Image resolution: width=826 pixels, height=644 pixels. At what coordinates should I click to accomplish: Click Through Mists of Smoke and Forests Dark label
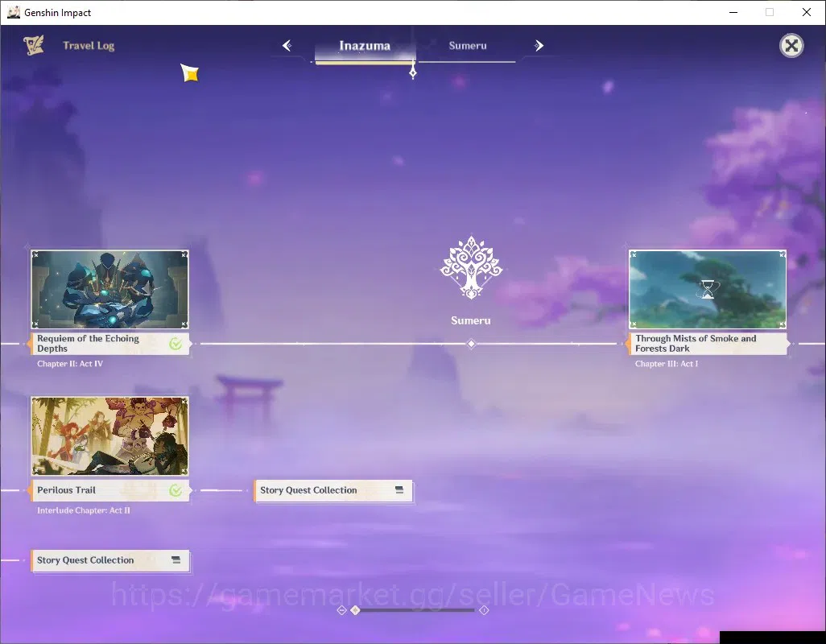708,343
